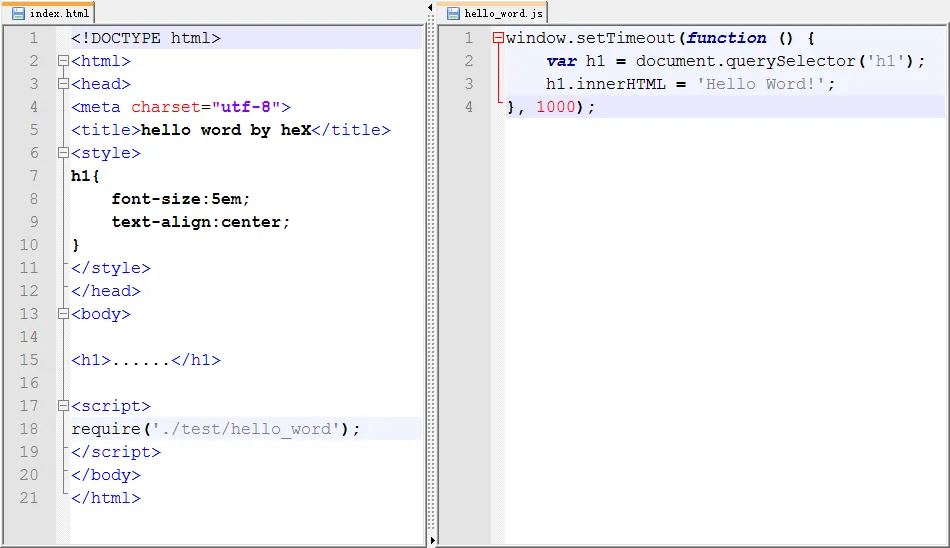Click line number 3 in hello_word.js margin
The height and width of the screenshot is (548, 950).
tap(469, 84)
